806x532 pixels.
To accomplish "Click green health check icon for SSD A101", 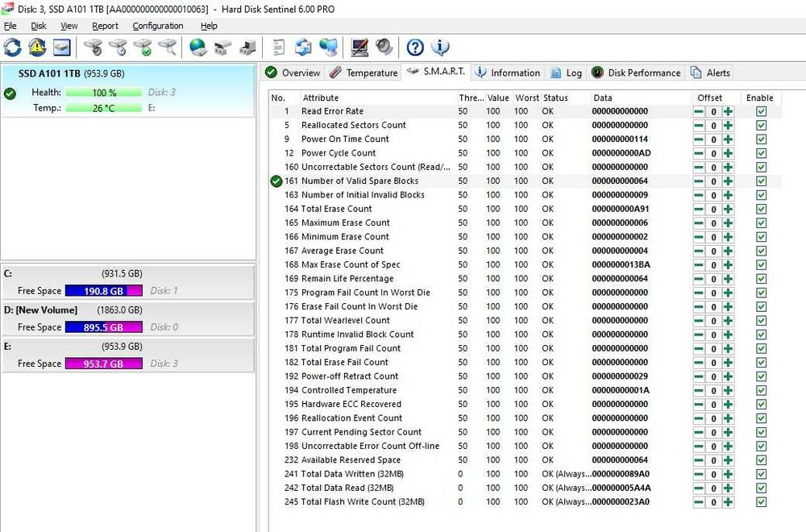I will pyautogui.click(x=10, y=94).
